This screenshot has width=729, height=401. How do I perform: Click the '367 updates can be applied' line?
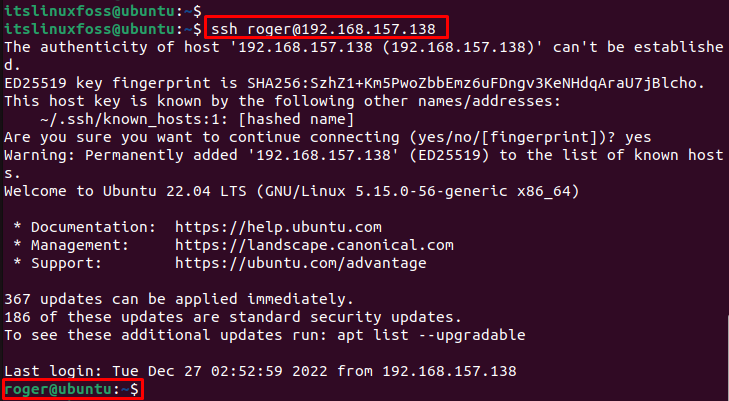pos(179,299)
